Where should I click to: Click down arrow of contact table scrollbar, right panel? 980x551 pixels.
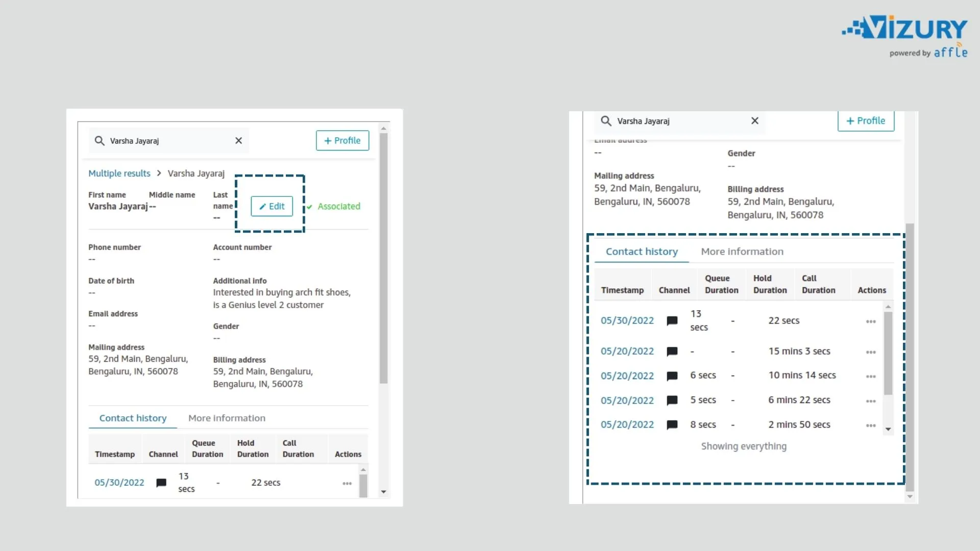[888, 430]
